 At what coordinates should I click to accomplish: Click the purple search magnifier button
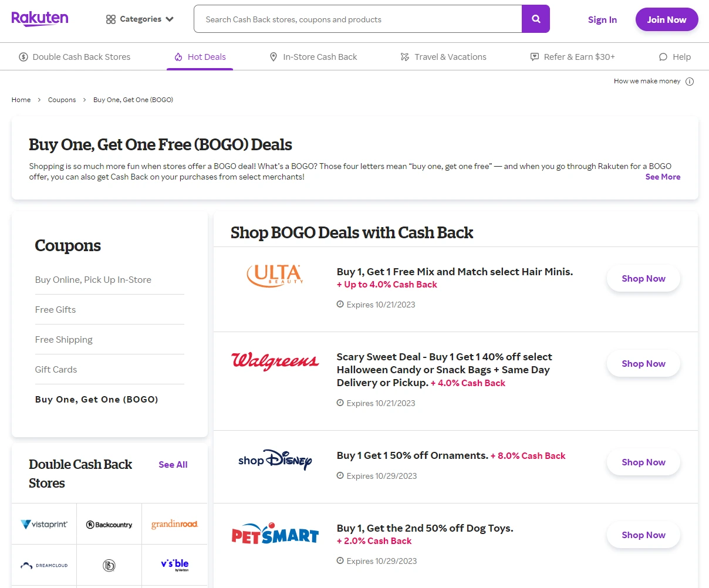tap(536, 19)
